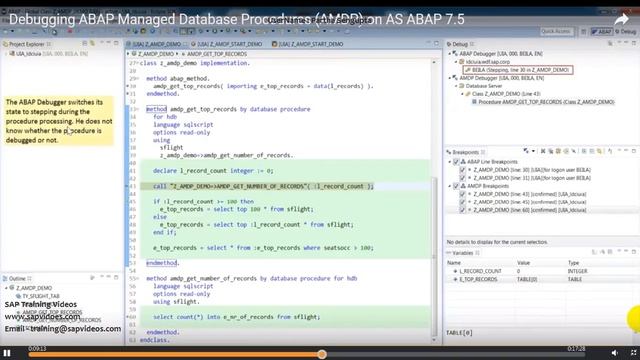The height and width of the screenshot is (360, 640).
Task: Select the ldciuia.wdf.sap.corp node in Debug
Action: click(x=484, y=62)
